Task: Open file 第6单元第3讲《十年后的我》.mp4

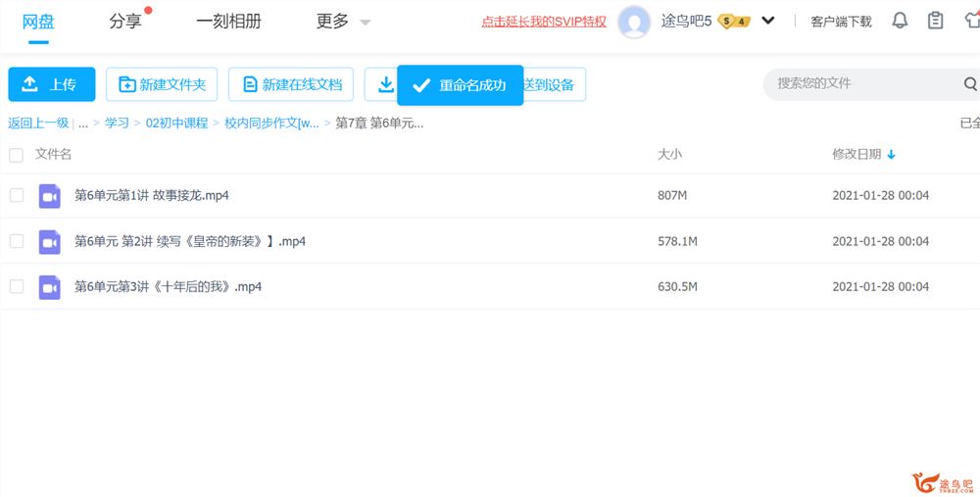Action: tap(169, 287)
